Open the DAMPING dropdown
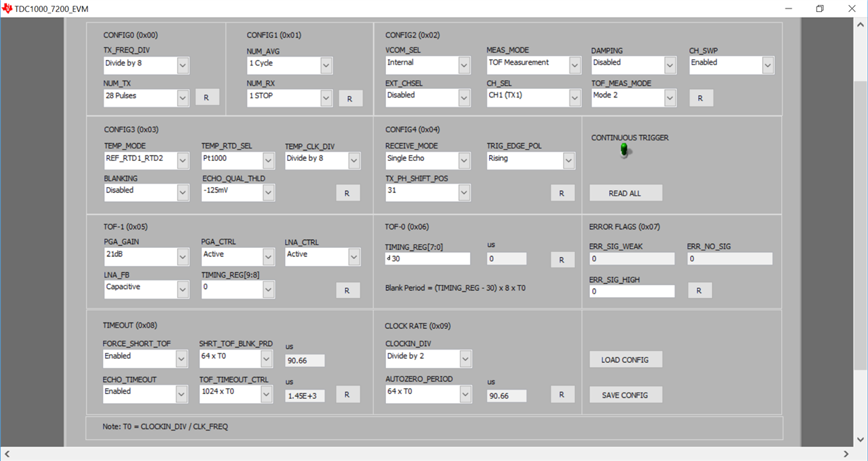Screen dimensions: 868x461 pyautogui.click(x=634, y=64)
